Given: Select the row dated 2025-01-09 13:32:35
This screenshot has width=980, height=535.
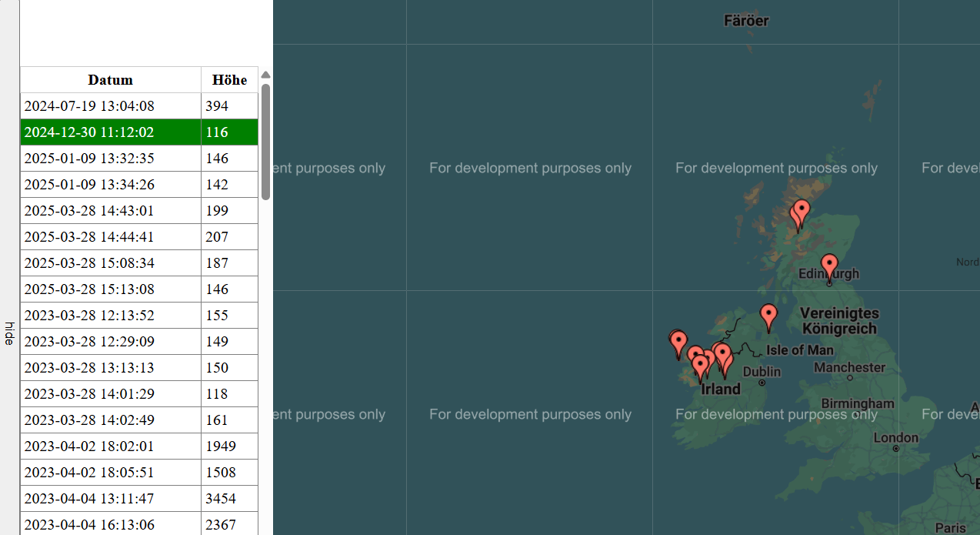Looking at the screenshot, I should coord(111,159).
